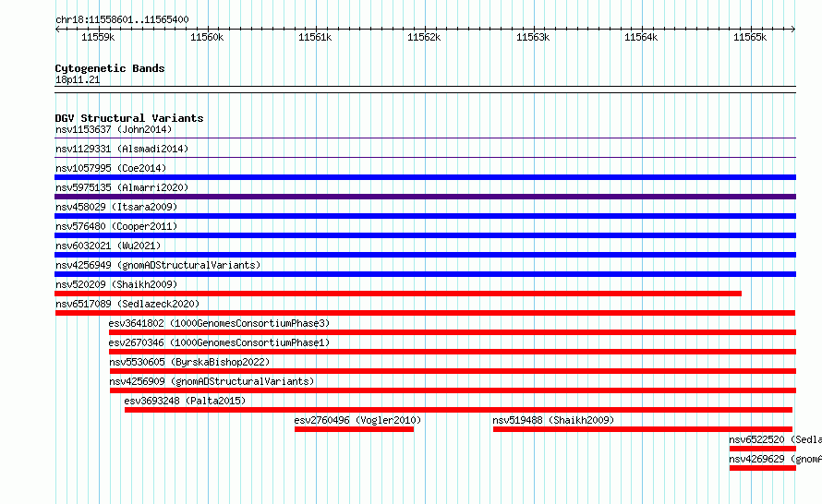This screenshot has width=822, height=504.
Task: Click the thin purple line under nsv1129331
Action: pyautogui.click(x=425, y=157)
